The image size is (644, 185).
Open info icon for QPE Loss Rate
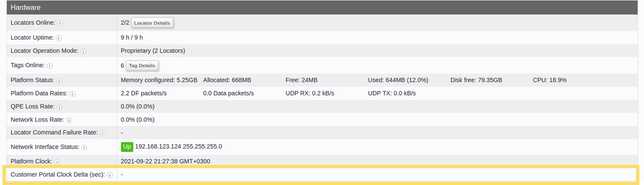pos(60,107)
